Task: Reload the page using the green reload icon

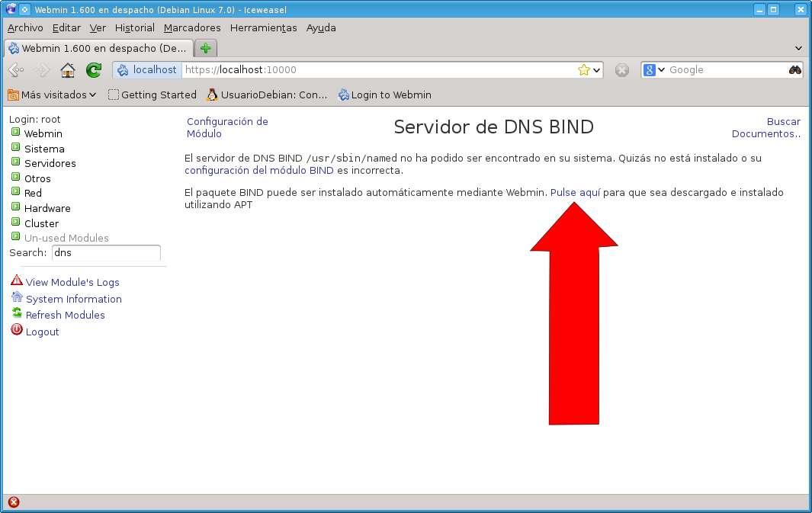Action: [x=93, y=69]
